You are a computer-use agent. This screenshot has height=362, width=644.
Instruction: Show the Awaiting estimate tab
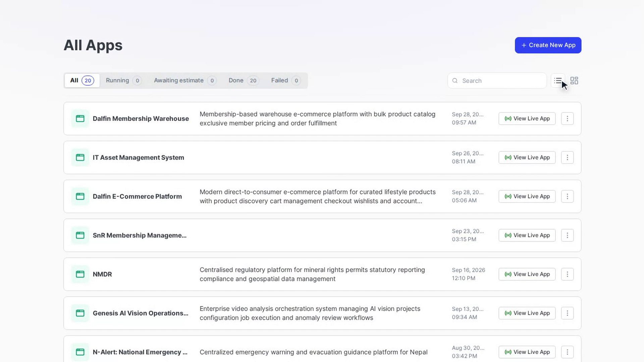pyautogui.click(x=185, y=80)
